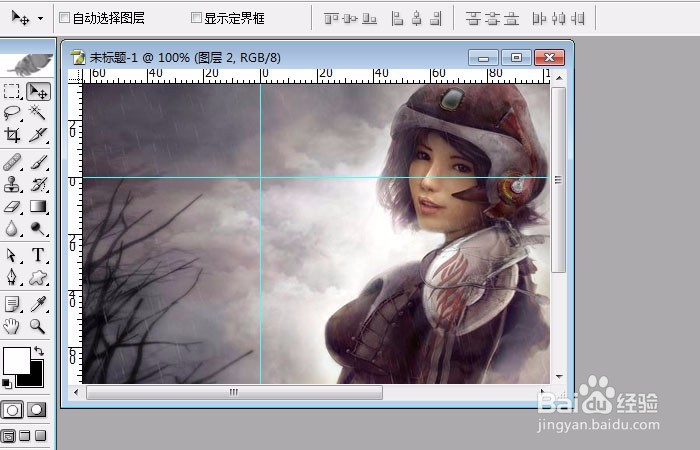Close the 未标题-1 document window

coord(550,58)
